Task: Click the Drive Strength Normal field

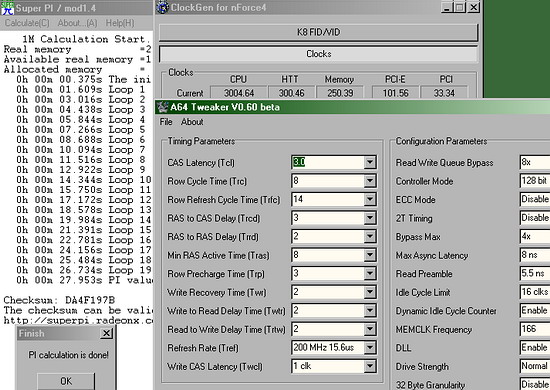Action: [x=535, y=366]
